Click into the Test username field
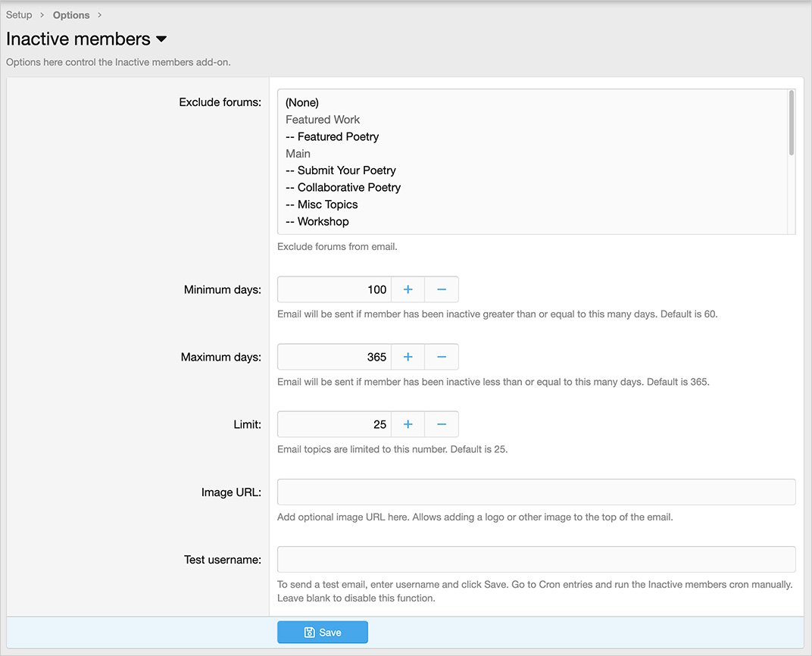Image resolution: width=812 pixels, height=656 pixels. point(536,559)
